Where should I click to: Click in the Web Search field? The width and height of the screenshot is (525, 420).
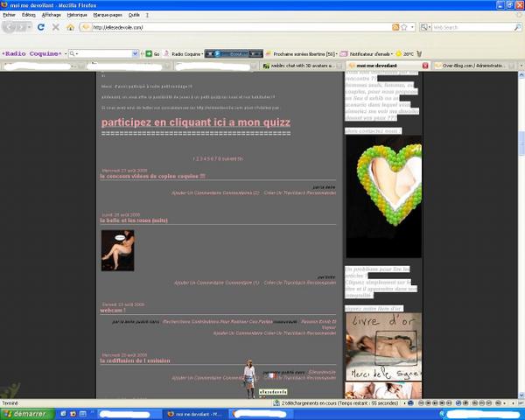(x=472, y=27)
